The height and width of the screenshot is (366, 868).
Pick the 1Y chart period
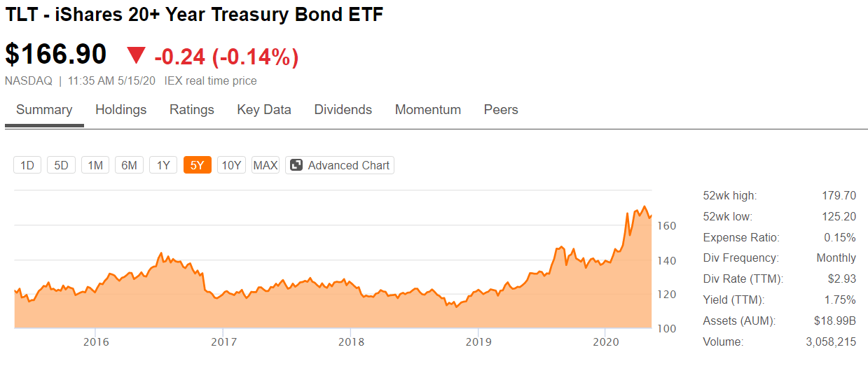163,165
